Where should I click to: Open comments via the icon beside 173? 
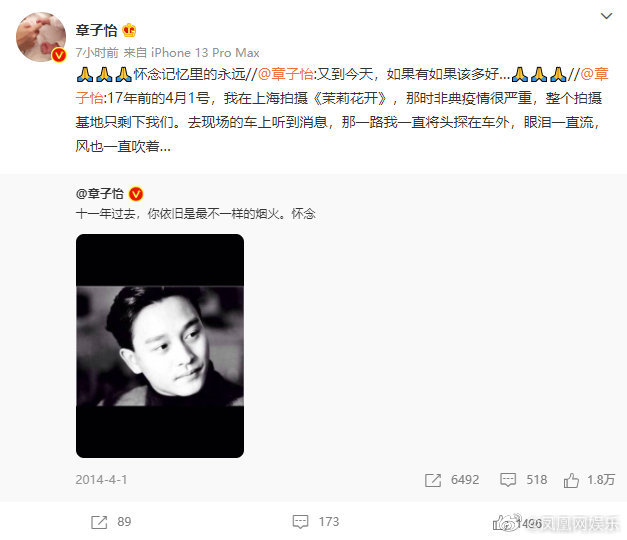click(x=300, y=522)
